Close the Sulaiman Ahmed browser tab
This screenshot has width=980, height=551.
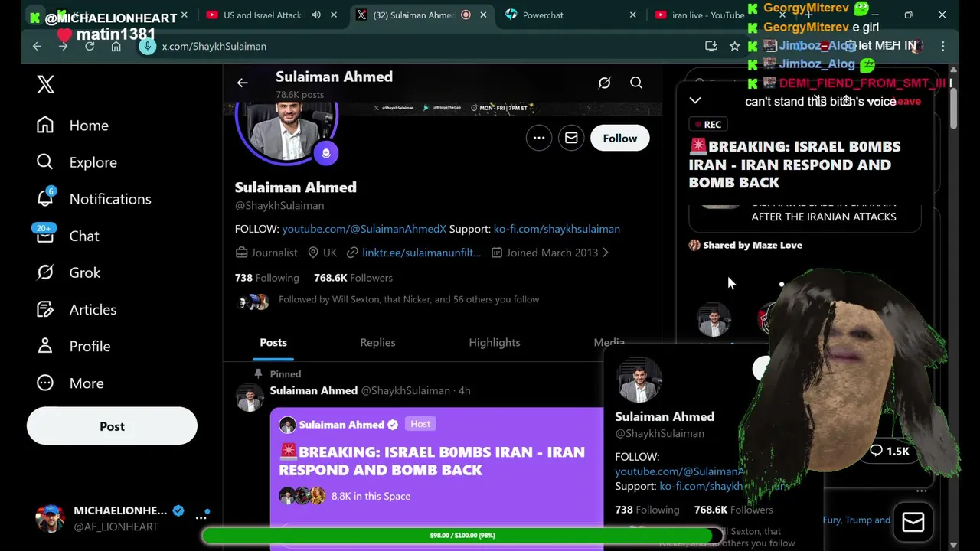coord(483,15)
